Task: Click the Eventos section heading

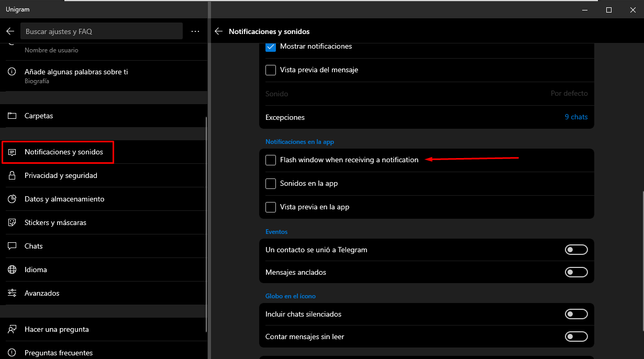Action: tap(276, 232)
